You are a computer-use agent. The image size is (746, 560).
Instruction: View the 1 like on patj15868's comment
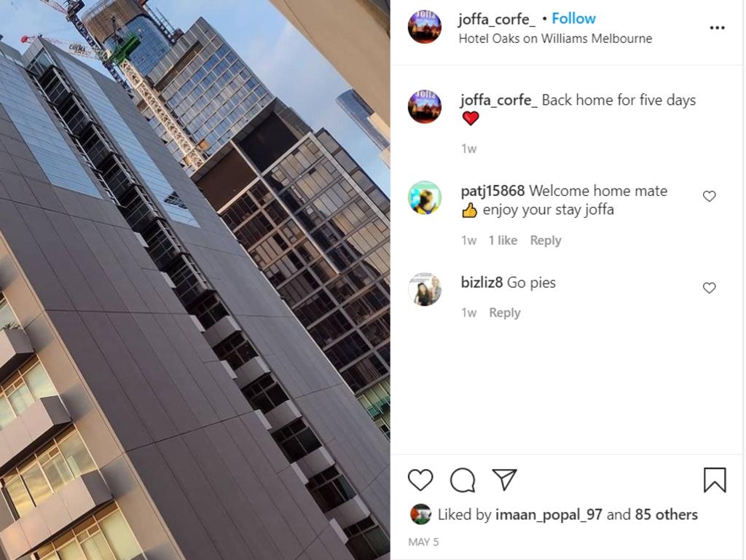tap(503, 240)
